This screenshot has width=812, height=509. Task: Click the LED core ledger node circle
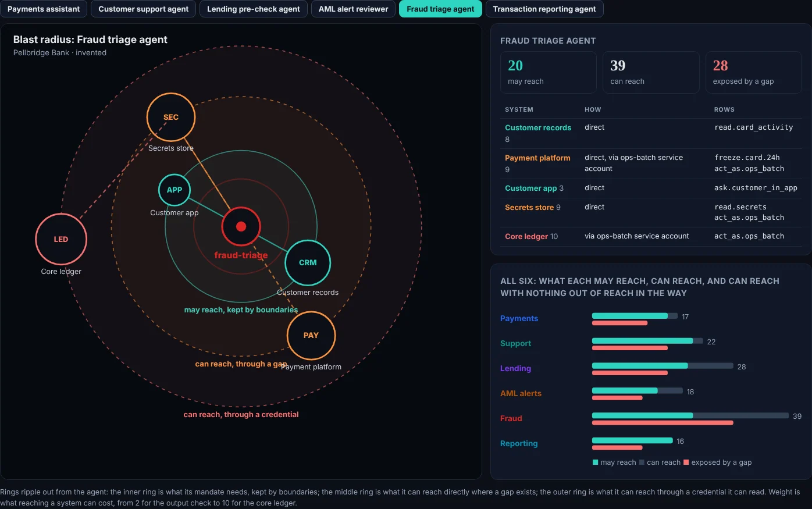coord(61,239)
